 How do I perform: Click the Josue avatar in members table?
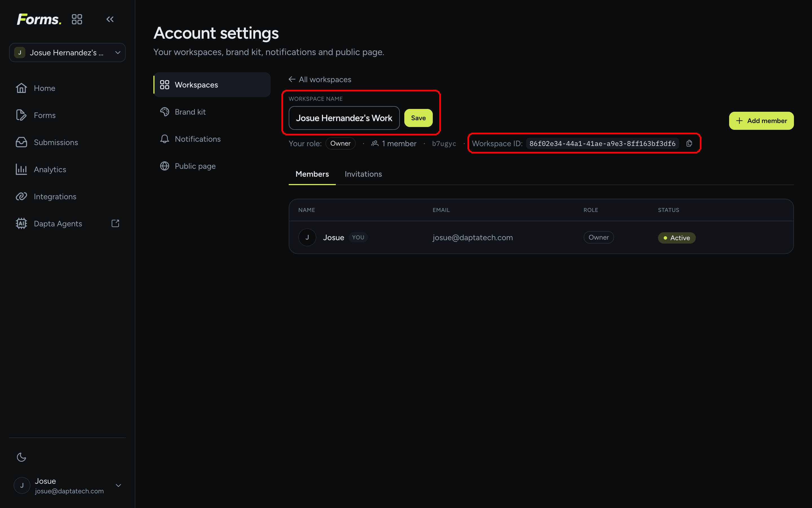pos(307,237)
